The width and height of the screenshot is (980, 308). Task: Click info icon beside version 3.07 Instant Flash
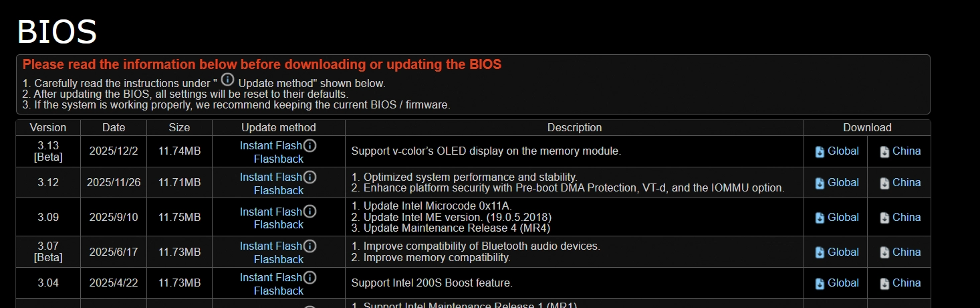[310, 246]
